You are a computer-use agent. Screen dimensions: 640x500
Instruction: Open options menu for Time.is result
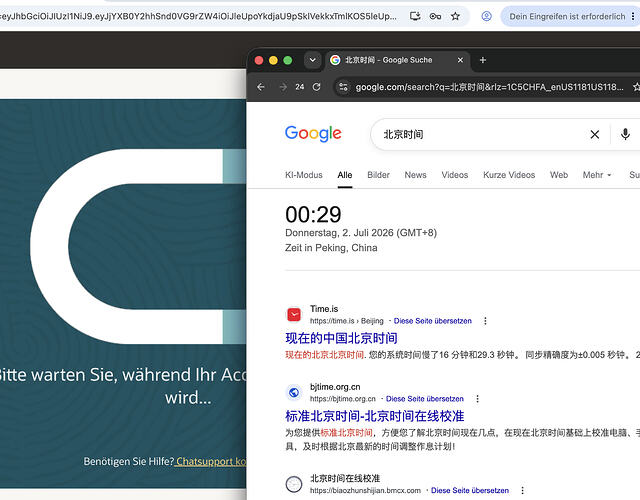(485, 321)
